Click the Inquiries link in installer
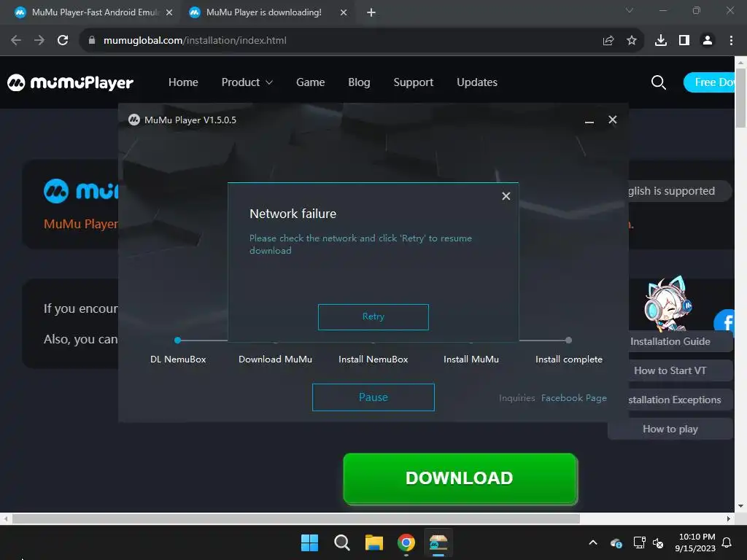 coord(517,397)
